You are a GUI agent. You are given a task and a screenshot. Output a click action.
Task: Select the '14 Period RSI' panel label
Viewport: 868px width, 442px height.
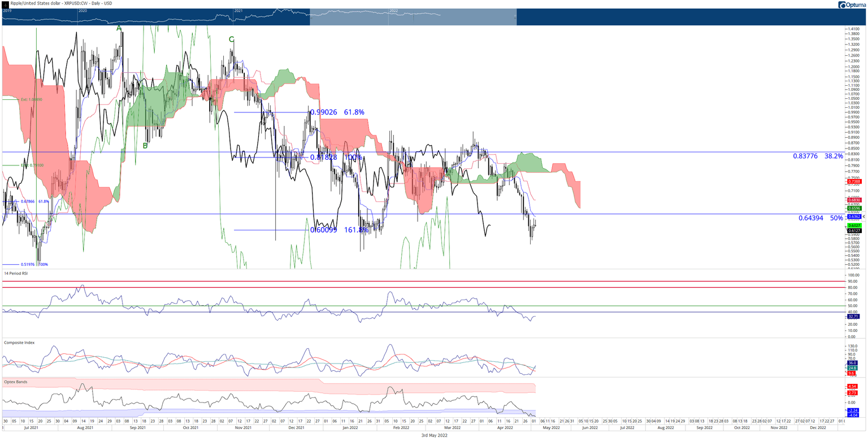pos(15,273)
